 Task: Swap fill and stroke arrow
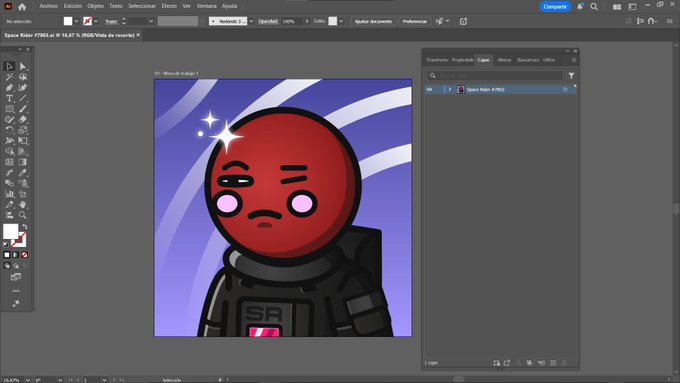24,227
